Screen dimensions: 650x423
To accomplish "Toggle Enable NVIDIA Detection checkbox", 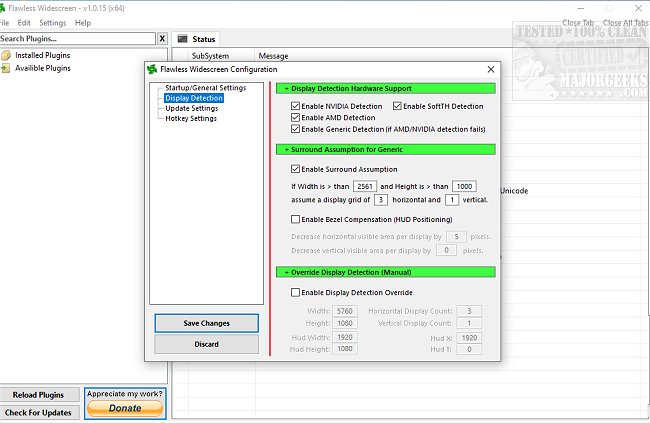I will coord(295,106).
